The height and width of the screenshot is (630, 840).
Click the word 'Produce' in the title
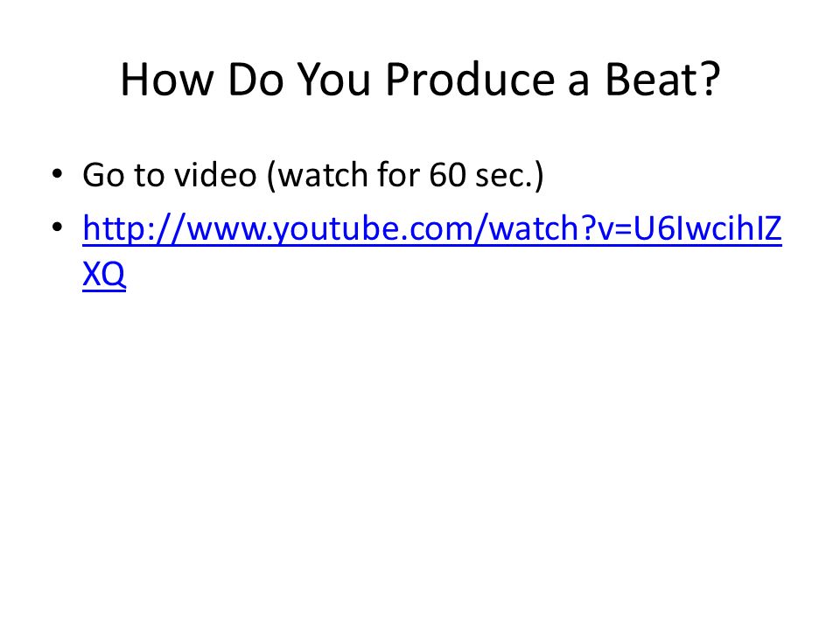(x=470, y=80)
